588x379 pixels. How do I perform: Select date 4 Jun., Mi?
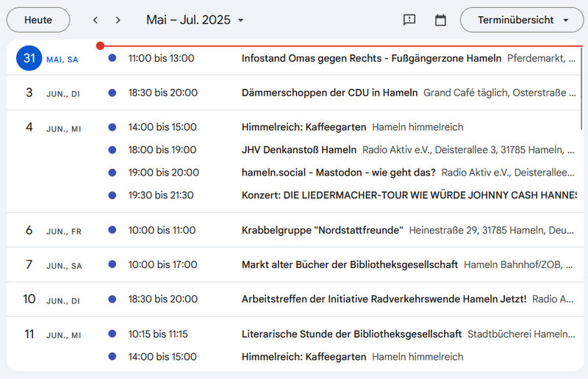[x=29, y=127]
